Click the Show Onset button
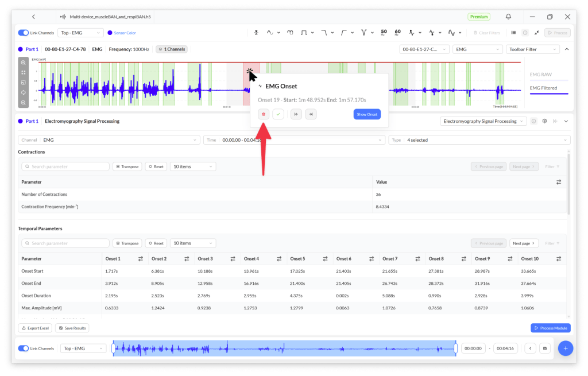 pyautogui.click(x=367, y=114)
